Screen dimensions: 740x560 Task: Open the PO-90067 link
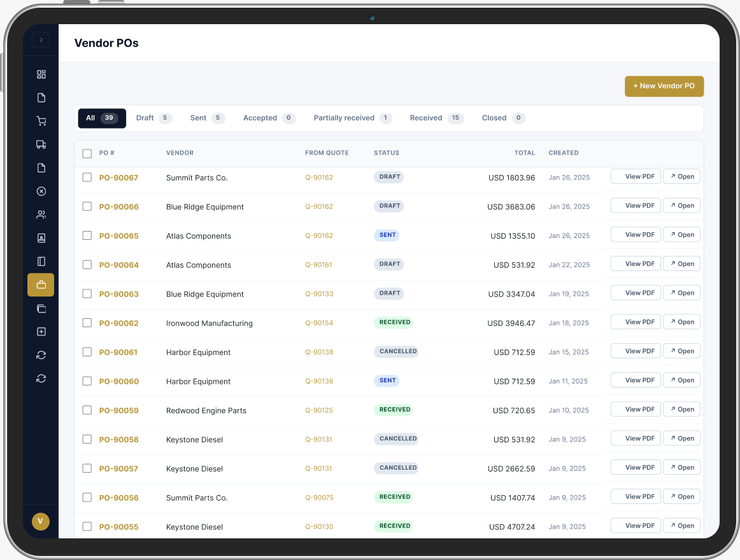118,178
